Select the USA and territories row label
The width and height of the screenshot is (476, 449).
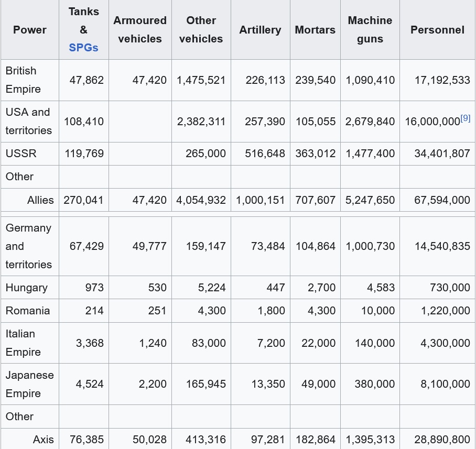click(x=28, y=122)
